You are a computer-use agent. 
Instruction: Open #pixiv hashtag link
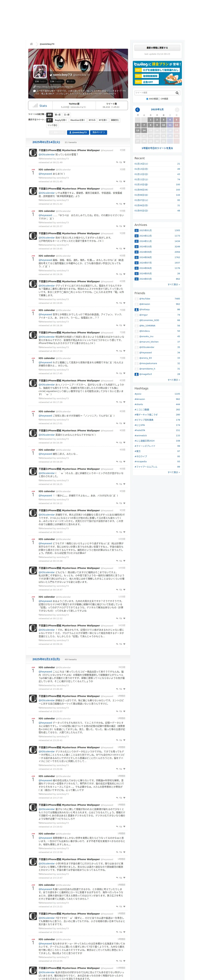pyautogui.click(x=138, y=394)
